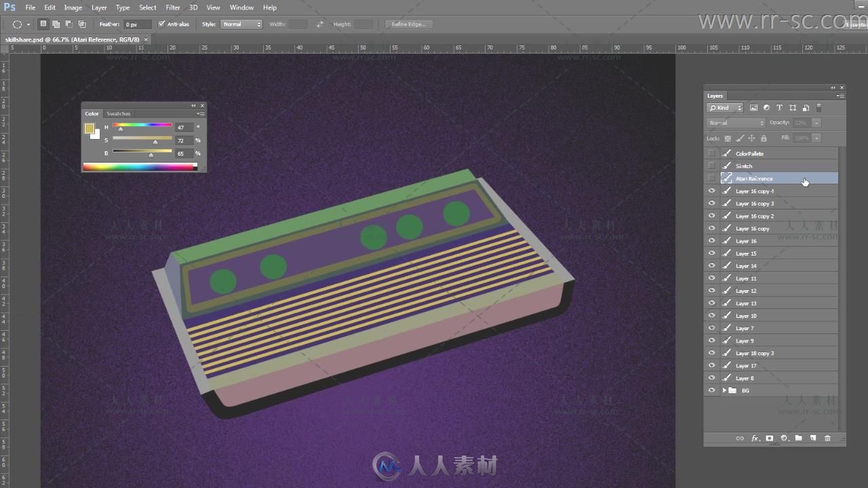The width and height of the screenshot is (868, 488).
Task: Open Fill slider dropdown arrow
Action: click(816, 138)
